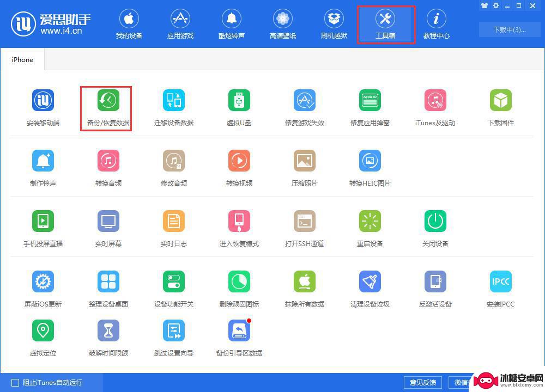Open 下载固件 tool
The height and width of the screenshot is (392, 545).
point(500,107)
